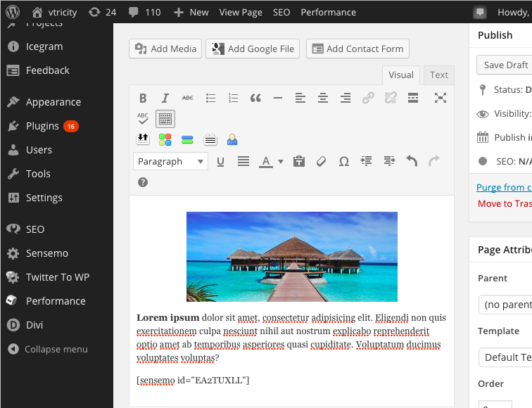Remove link with unlink icon
The width and height of the screenshot is (532, 408).
click(x=391, y=98)
